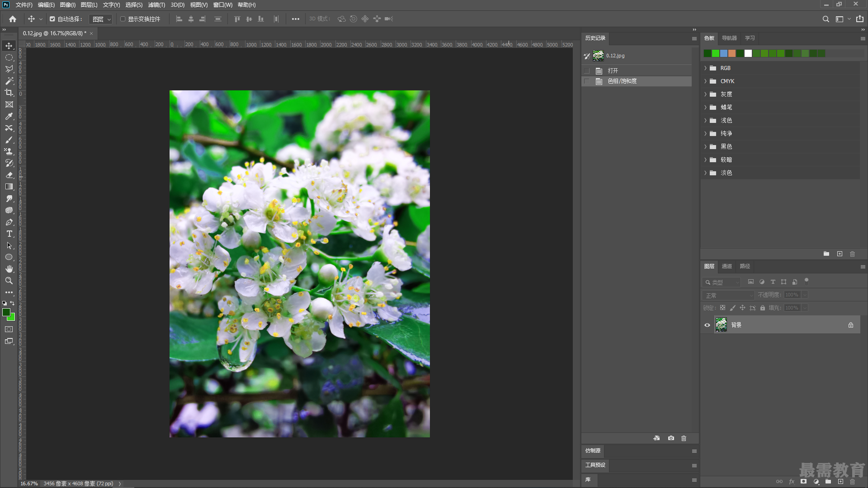Click the foreground color swatch
This screenshot has height=488, width=868.
tap(6, 313)
